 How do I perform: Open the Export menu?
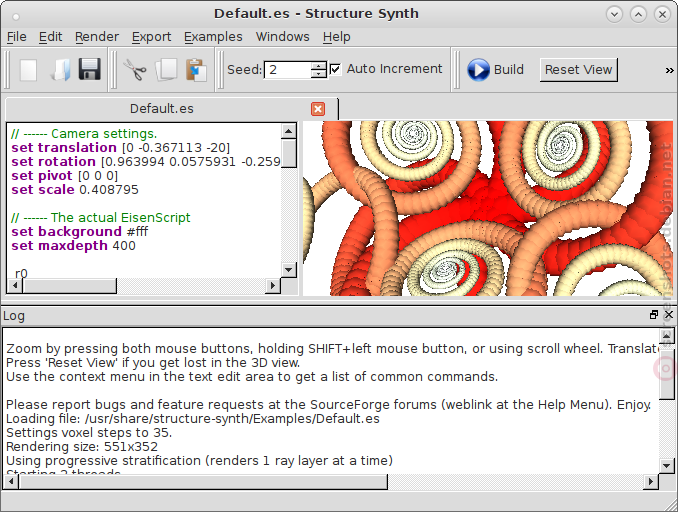151,37
